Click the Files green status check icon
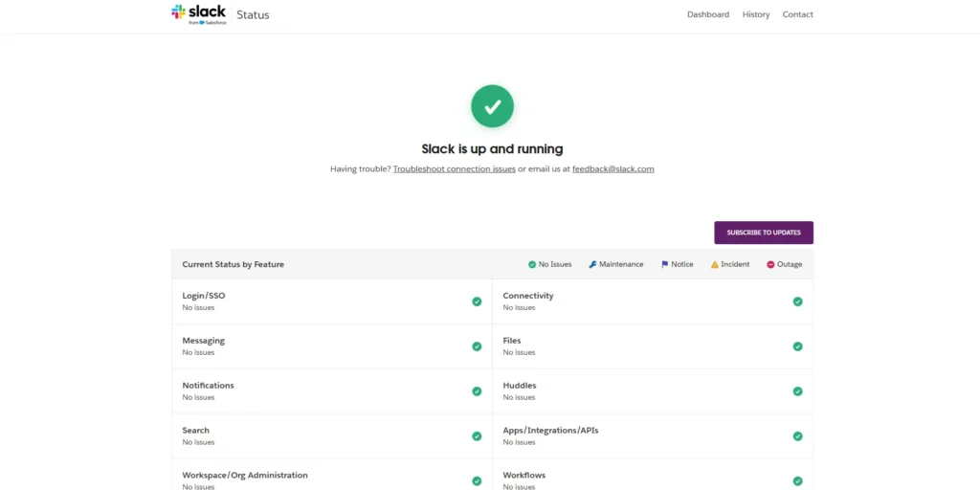Screen dimensions: 980x490 click(797, 346)
